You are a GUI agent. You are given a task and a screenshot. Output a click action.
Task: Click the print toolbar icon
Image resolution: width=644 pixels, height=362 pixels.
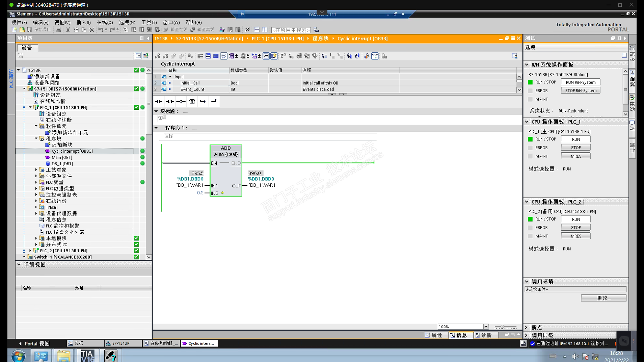tap(59, 30)
